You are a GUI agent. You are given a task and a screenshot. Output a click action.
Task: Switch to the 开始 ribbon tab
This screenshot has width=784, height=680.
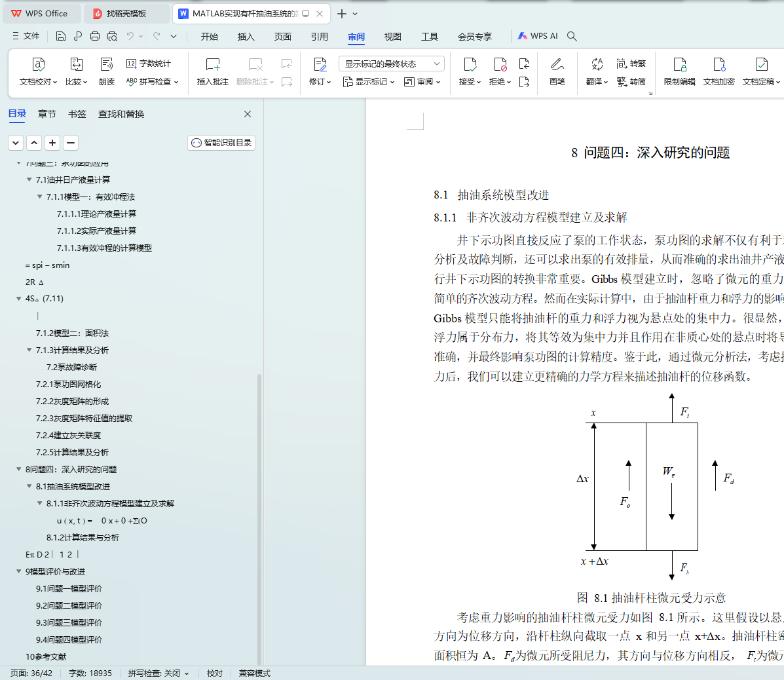[x=210, y=37]
